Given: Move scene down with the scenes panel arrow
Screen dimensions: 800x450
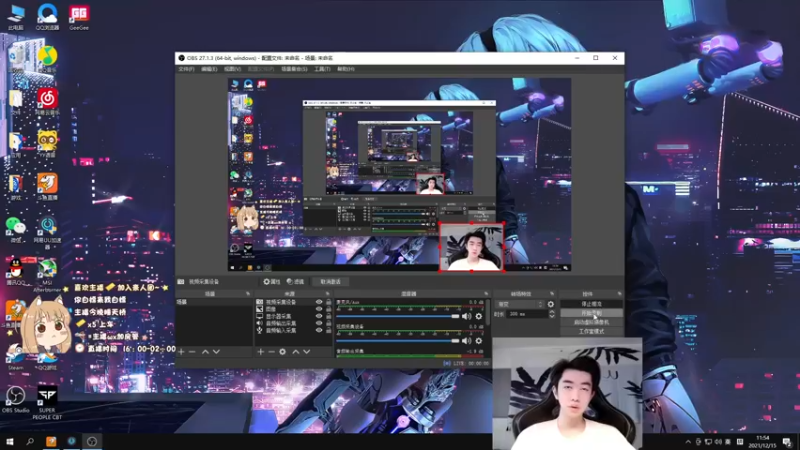Looking at the screenshot, I should [216, 352].
